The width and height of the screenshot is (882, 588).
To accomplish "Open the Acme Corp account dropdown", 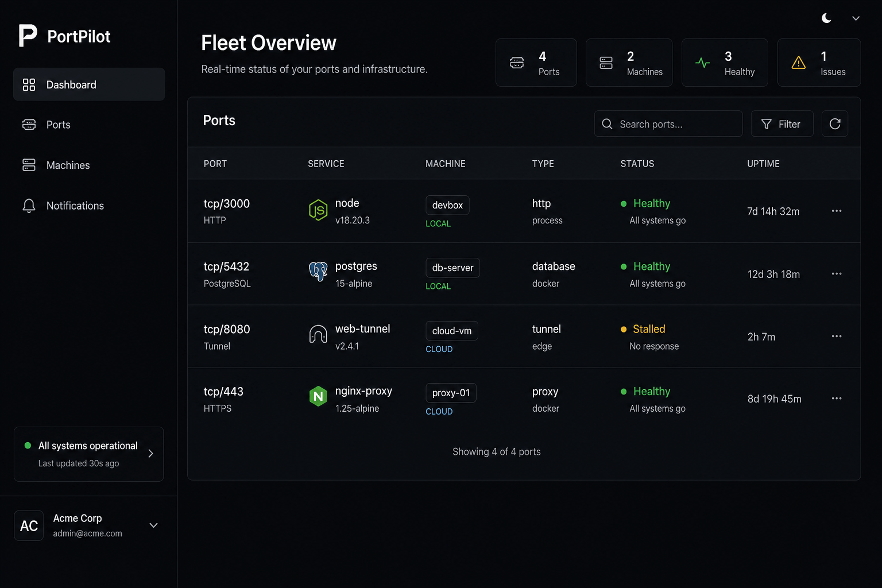I will [153, 525].
